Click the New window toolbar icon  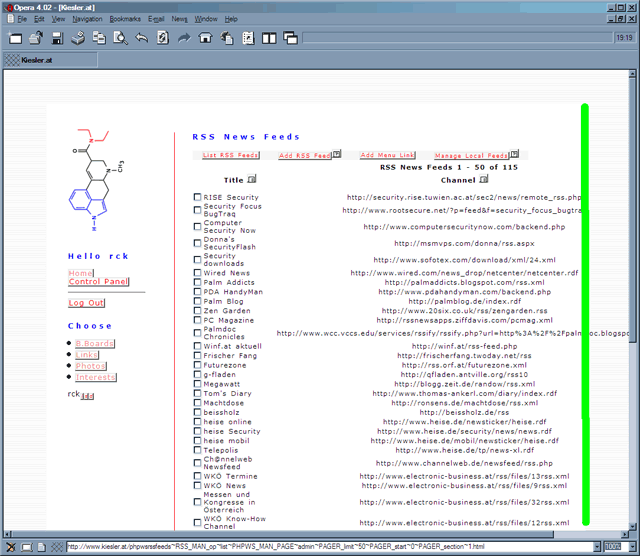[x=15, y=38]
